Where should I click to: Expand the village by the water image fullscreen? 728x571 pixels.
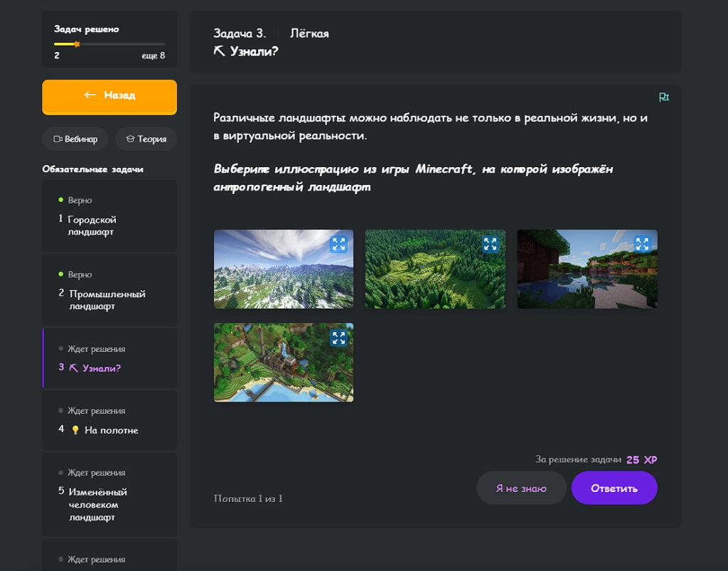[x=339, y=338]
